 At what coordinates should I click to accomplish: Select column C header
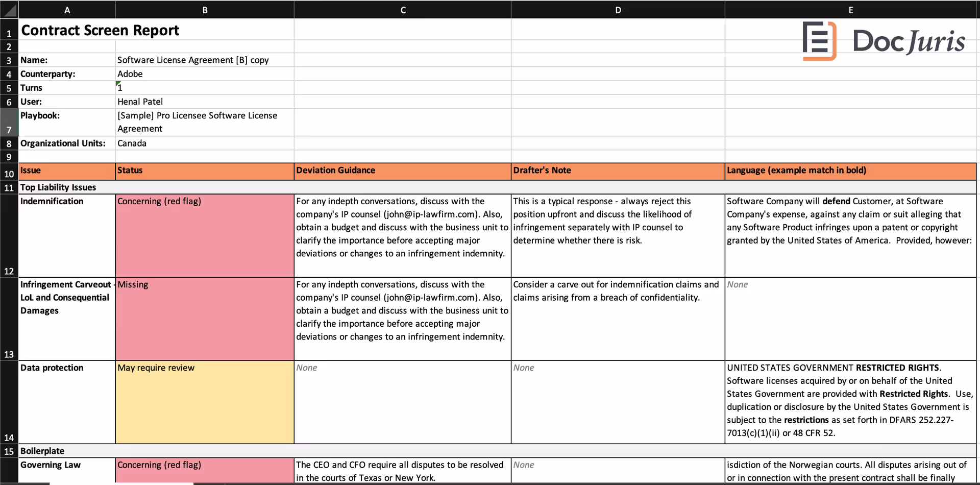point(403,10)
